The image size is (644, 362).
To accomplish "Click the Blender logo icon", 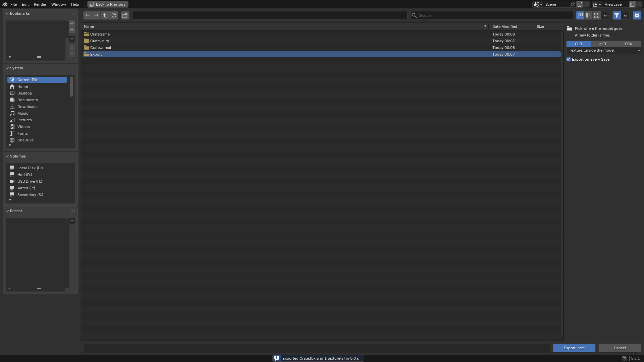I will click(x=5, y=4).
